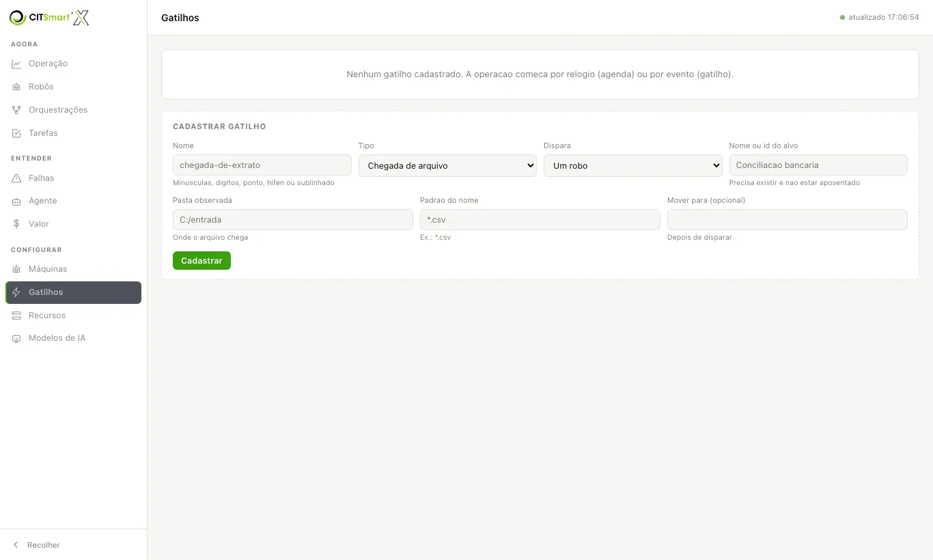Collapse sidebar with Recolher
The image size is (933, 560).
point(73,545)
